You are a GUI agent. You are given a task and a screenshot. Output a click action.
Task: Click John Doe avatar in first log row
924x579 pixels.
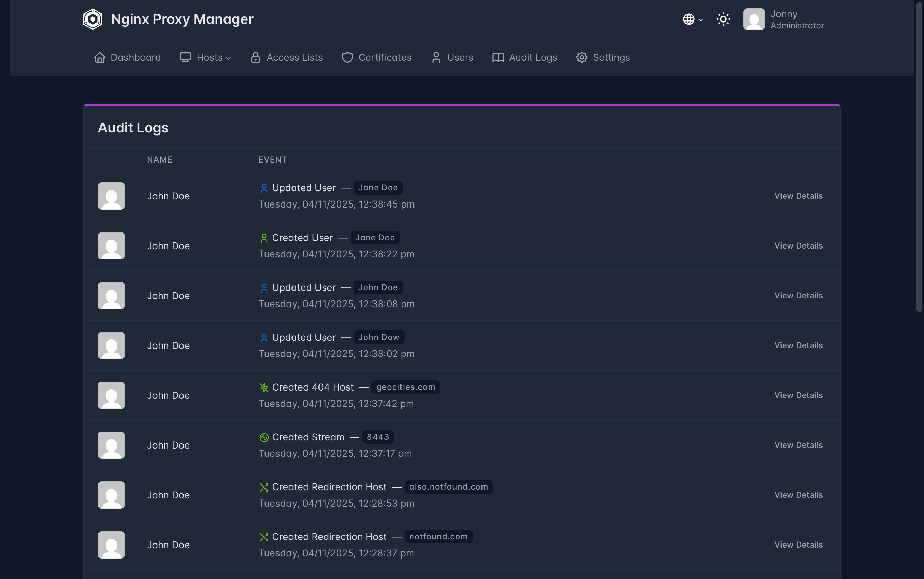(111, 196)
